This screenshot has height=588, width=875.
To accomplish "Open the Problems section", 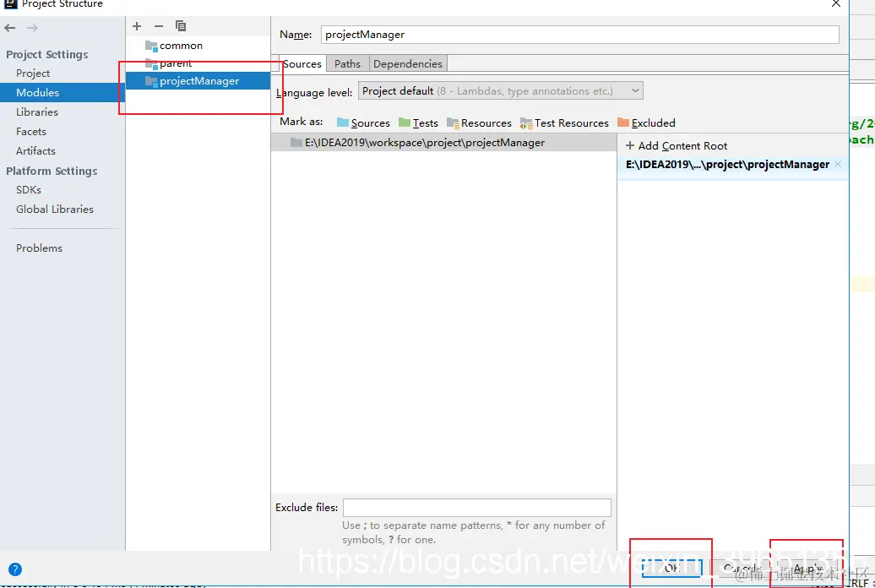I will coord(39,248).
